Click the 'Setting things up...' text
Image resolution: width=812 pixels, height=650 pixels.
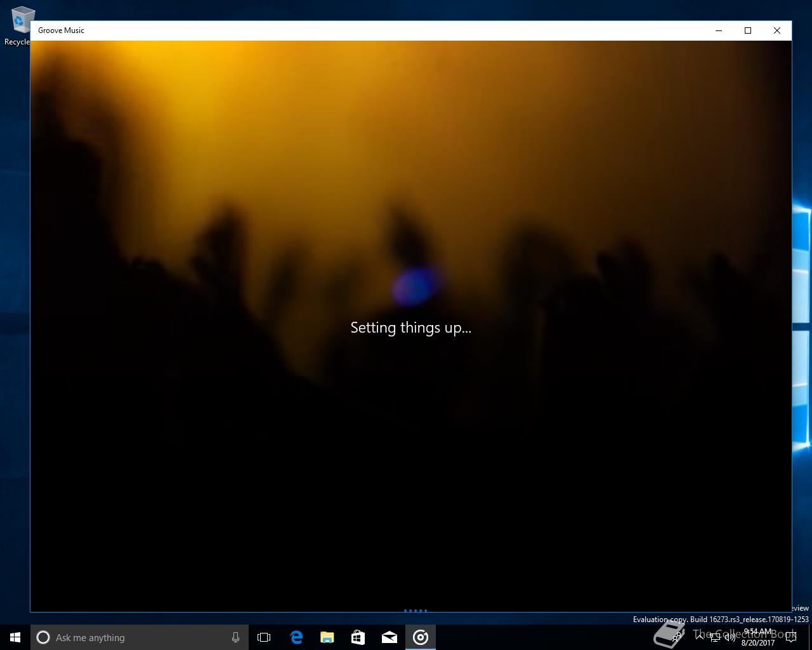tap(411, 328)
